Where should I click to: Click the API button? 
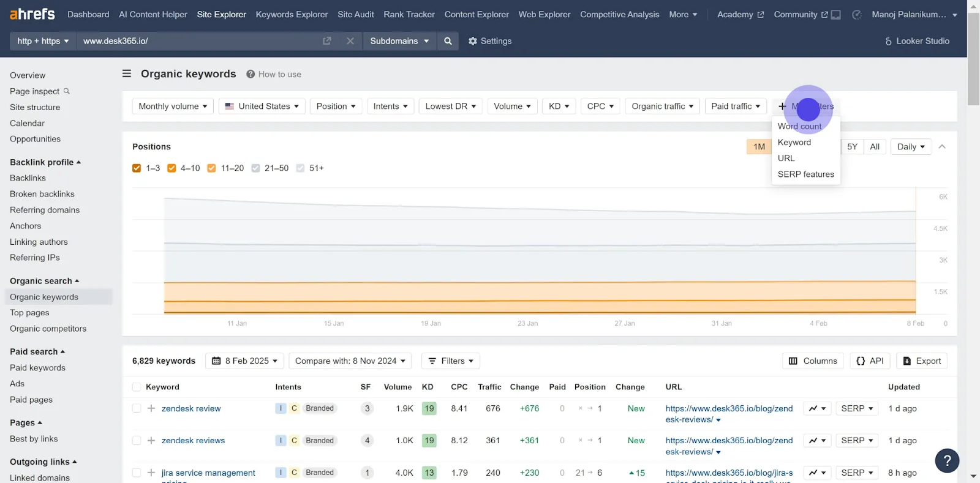click(x=870, y=361)
